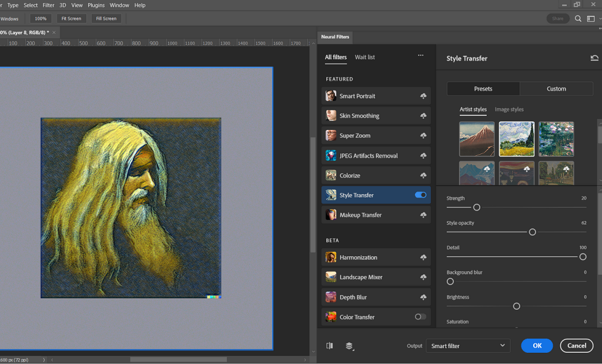602x364 pixels.
Task: Download the Smart Portrait filter cloud icon
Action: [x=423, y=96]
